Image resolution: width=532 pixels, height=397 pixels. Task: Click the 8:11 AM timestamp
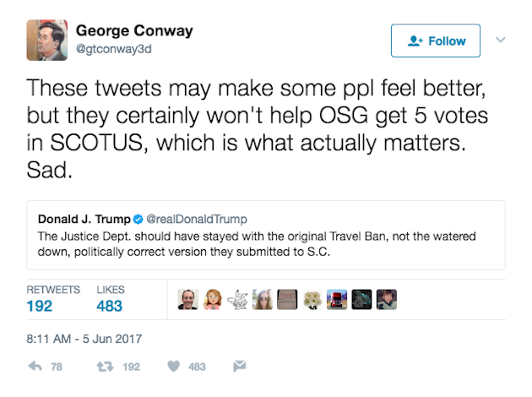click(x=83, y=340)
